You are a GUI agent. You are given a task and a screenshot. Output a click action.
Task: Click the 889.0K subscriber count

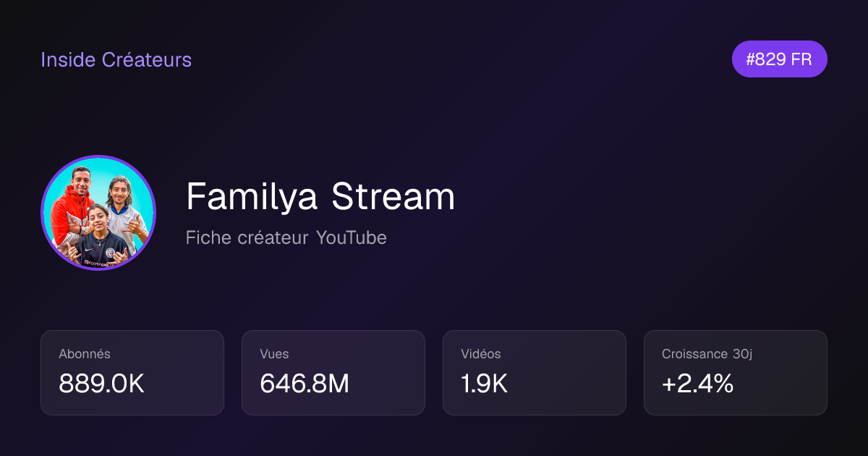point(102,384)
